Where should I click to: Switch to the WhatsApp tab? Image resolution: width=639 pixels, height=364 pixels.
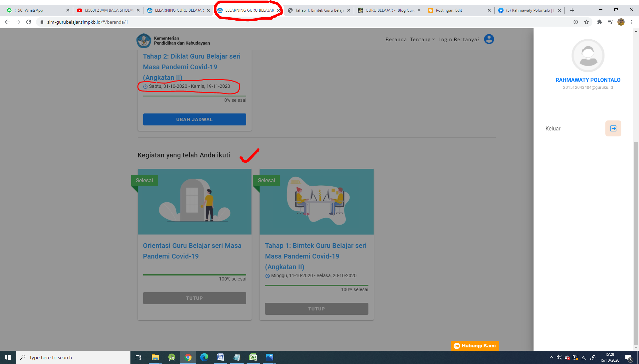coord(38,10)
